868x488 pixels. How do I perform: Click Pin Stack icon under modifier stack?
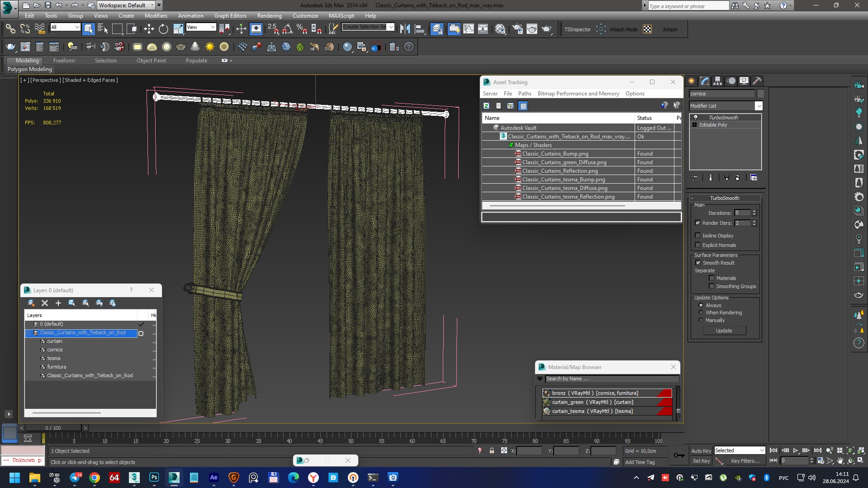(695, 178)
